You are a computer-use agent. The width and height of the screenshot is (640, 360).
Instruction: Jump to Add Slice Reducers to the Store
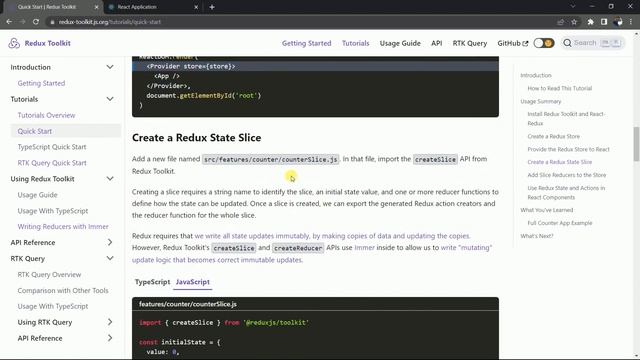coord(567,175)
